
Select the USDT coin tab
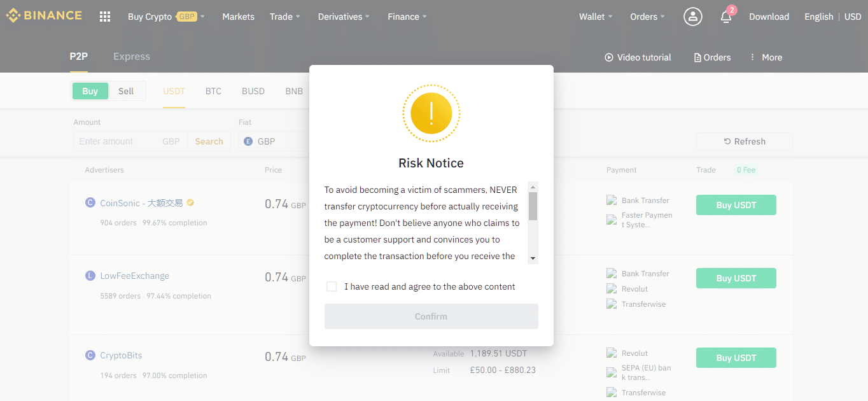pos(174,91)
